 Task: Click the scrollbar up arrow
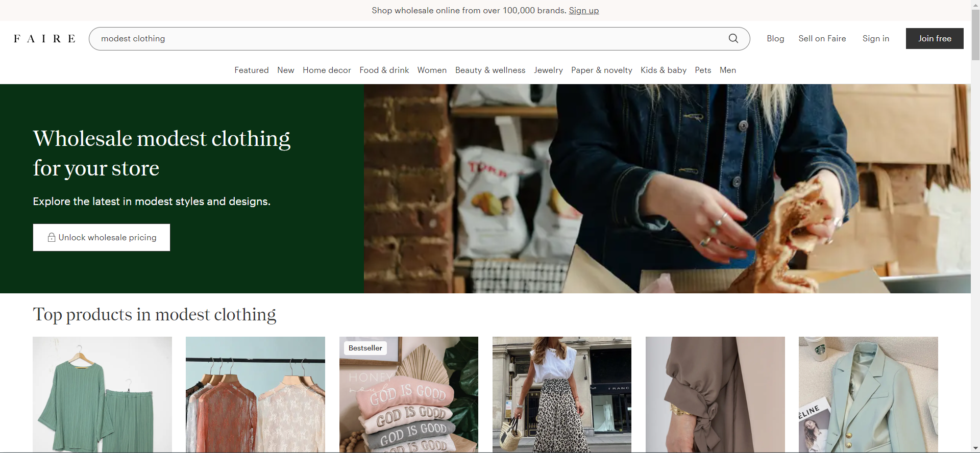click(975, 4)
